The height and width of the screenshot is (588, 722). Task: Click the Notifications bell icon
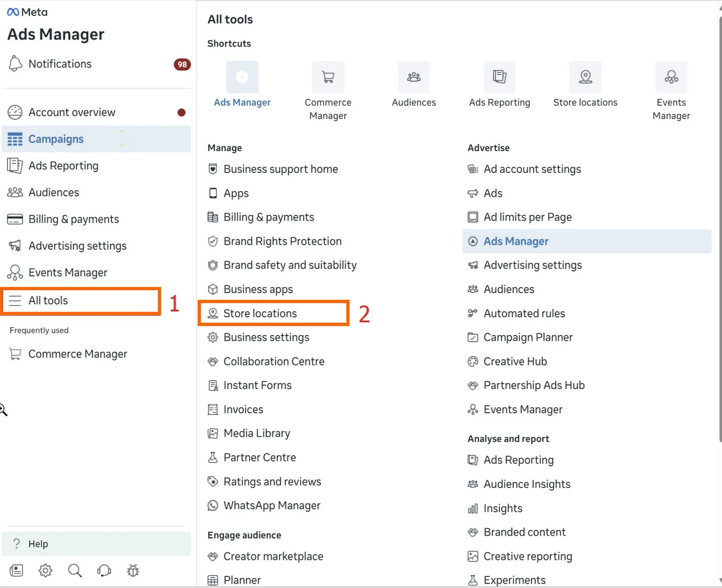point(15,64)
